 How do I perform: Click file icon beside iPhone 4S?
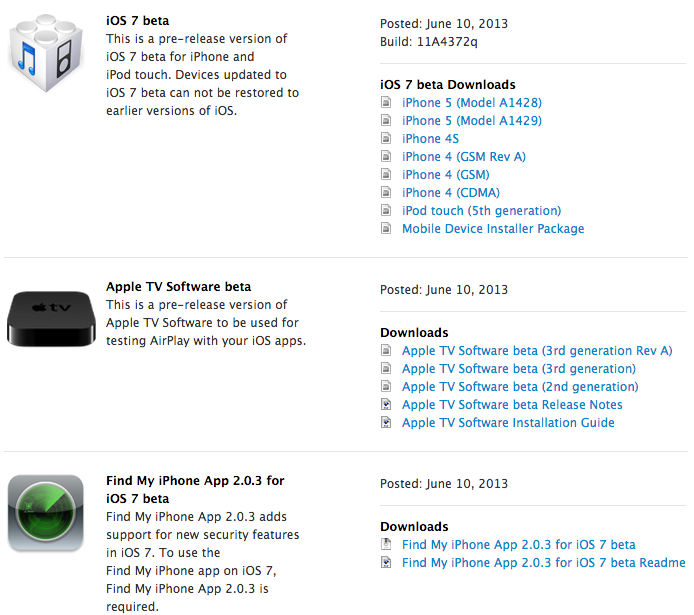point(387,139)
